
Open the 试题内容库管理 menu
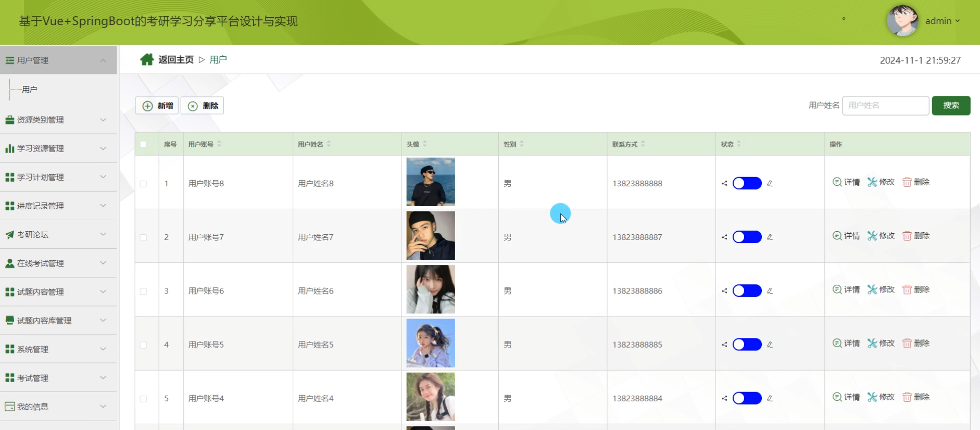(58, 321)
